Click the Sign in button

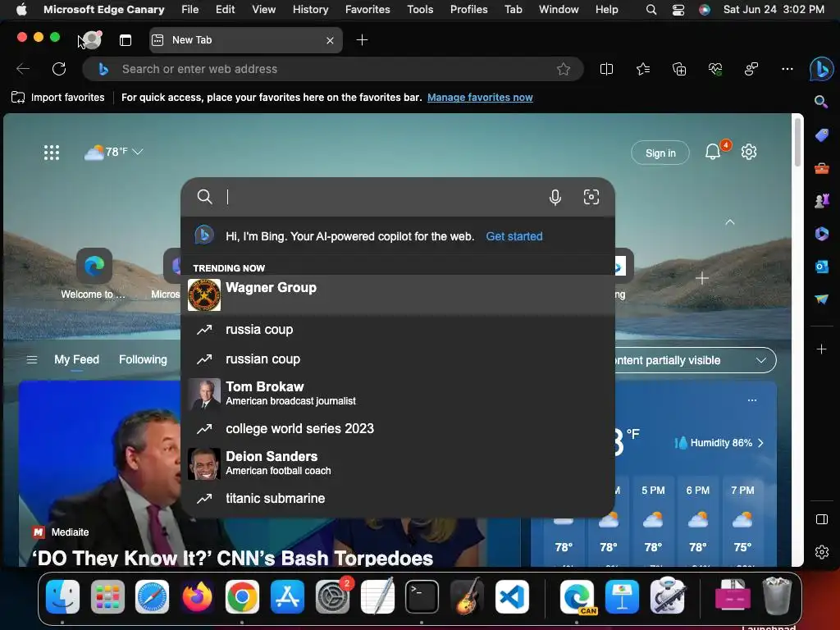pyautogui.click(x=660, y=153)
